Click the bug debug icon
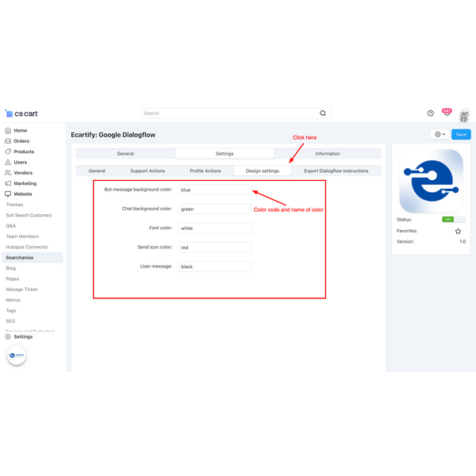 [x=464, y=114]
